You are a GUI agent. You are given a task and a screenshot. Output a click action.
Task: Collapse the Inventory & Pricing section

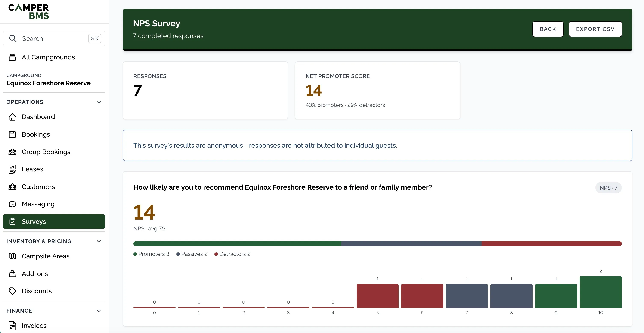pyautogui.click(x=99, y=241)
